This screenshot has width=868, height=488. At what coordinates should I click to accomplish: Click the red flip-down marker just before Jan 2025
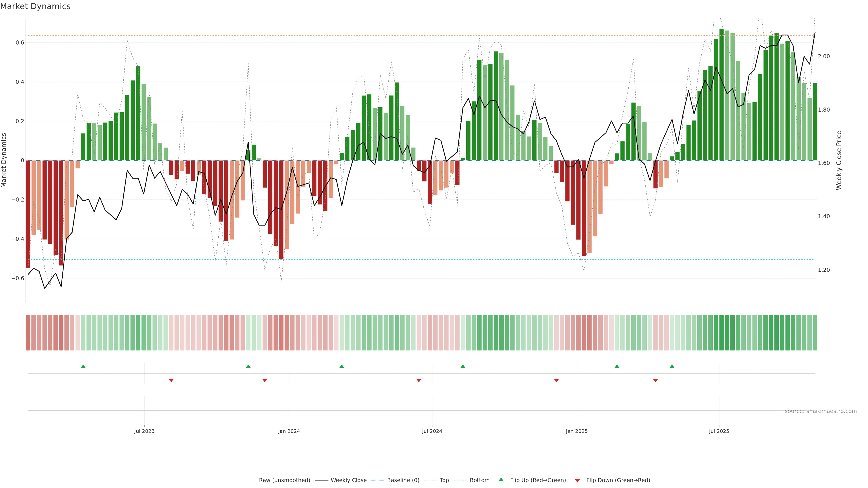pyautogui.click(x=556, y=380)
